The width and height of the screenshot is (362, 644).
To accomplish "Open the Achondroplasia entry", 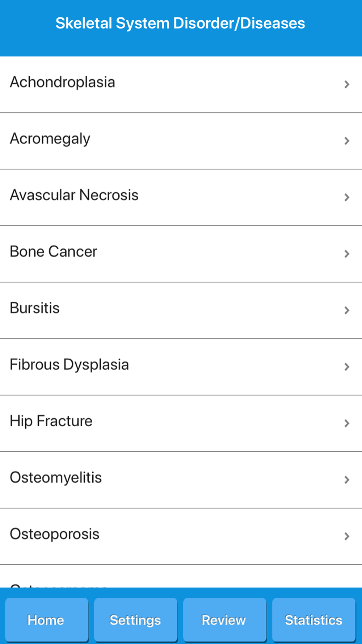I will (x=63, y=83).
